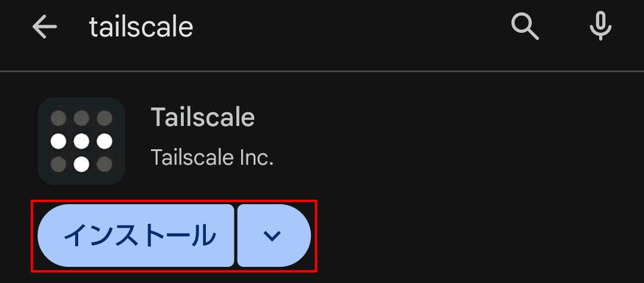Image resolution: width=644 pixels, height=283 pixels.
Task: Edit the search text "tailscale"
Action: (x=141, y=27)
